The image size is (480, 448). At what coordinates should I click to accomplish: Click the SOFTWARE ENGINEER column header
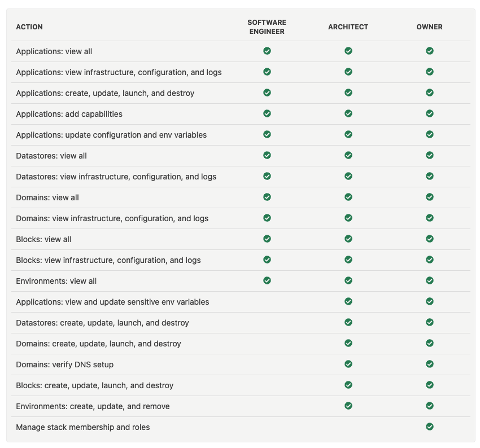coord(267,27)
